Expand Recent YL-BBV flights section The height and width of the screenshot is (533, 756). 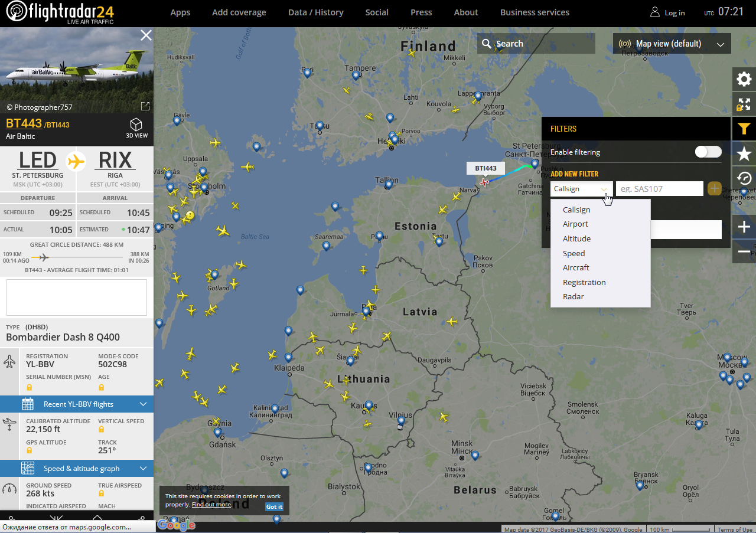click(77, 404)
